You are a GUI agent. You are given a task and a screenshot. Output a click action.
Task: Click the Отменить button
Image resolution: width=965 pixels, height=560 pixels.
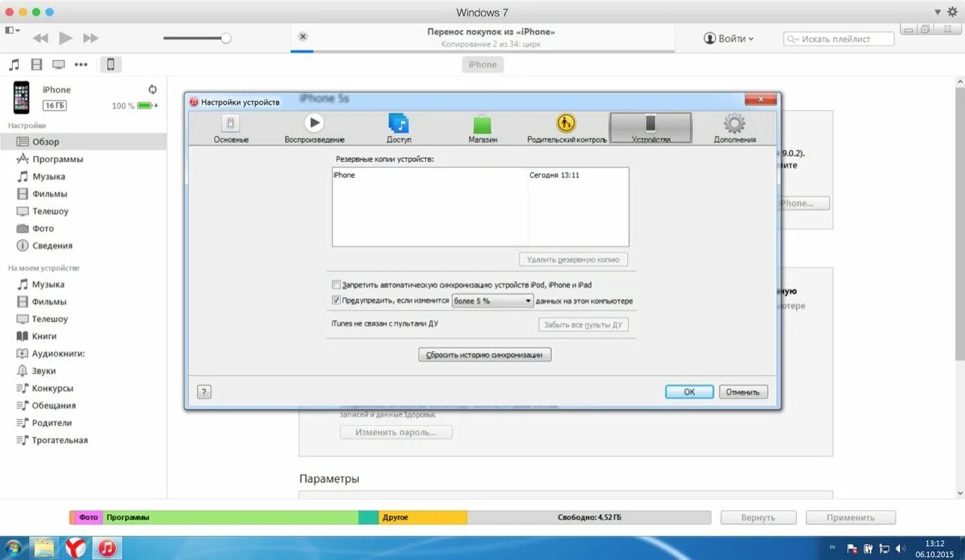tap(743, 392)
